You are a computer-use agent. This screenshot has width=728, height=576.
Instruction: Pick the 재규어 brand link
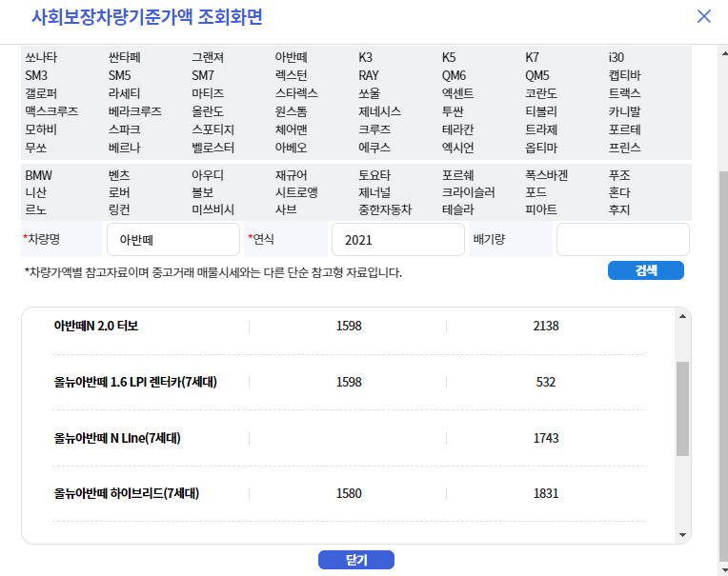pos(292,175)
